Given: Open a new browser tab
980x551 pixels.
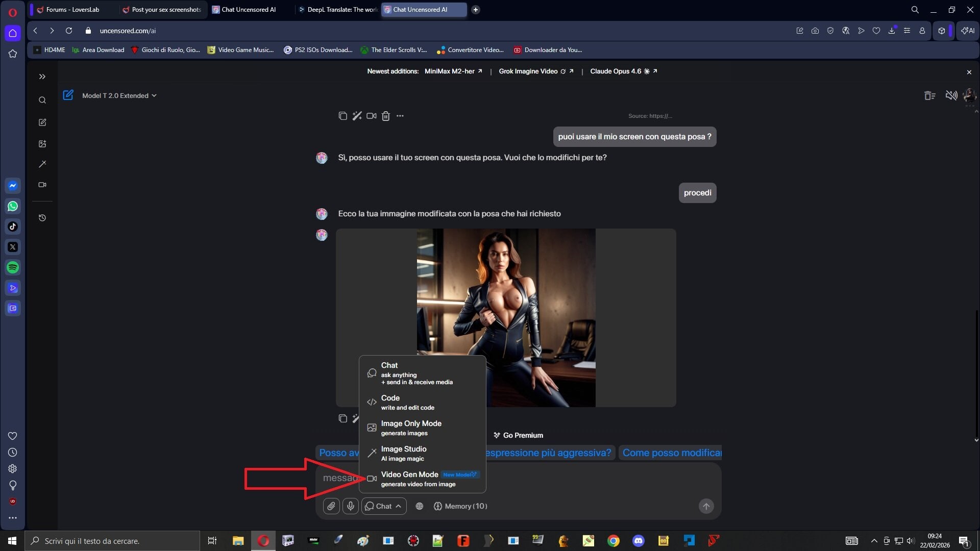Looking at the screenshot, I should (x=475, y=9).
